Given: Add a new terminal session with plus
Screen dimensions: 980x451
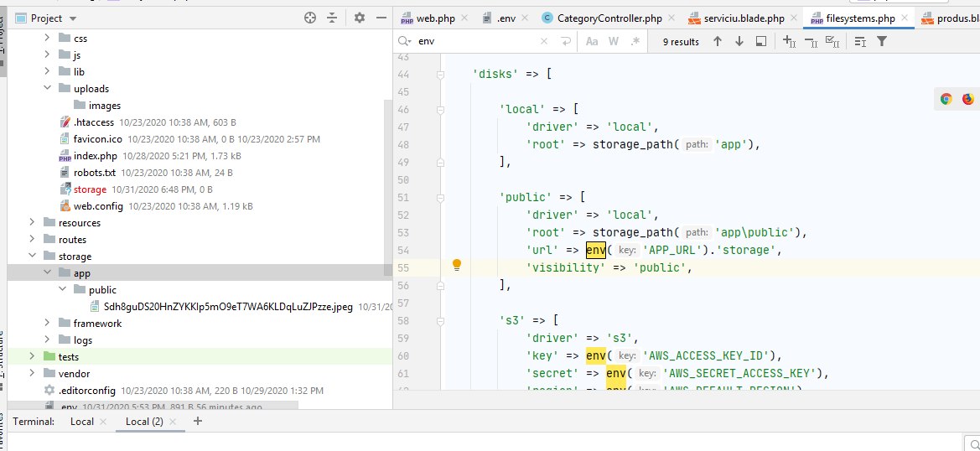Looking at the screenshot, I should coord(198,421).
